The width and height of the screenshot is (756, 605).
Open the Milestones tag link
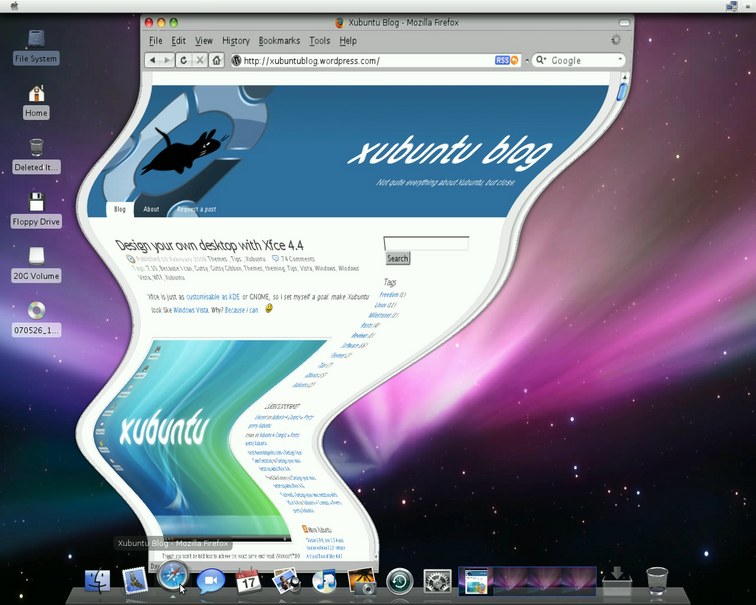pyautogui.click(x=379, y=315)
